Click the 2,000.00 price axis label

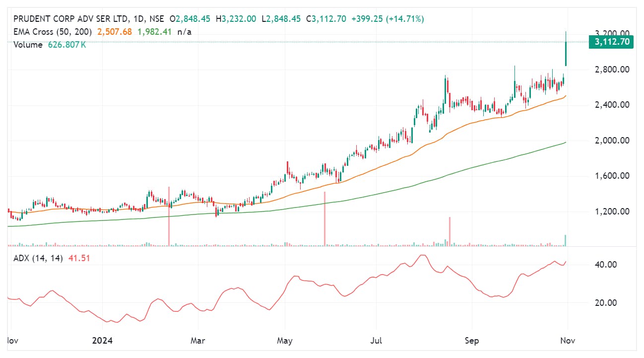(x=613, y=141)
